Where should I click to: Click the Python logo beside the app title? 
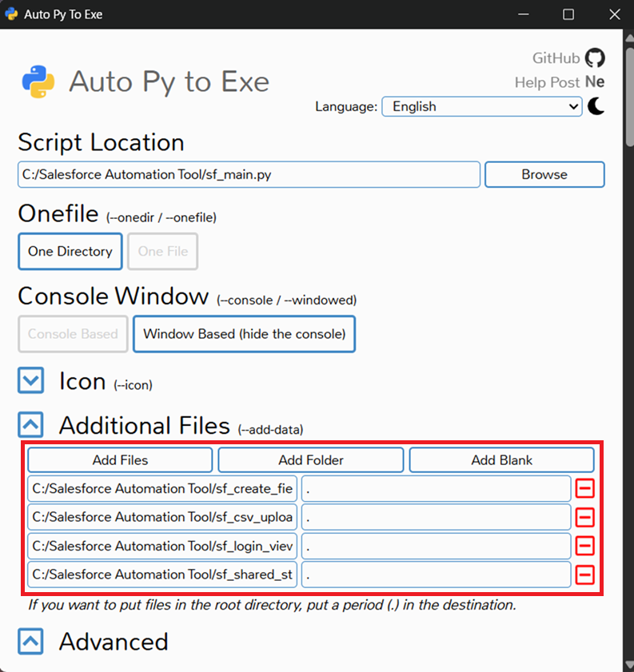click(x=38, y=82)
